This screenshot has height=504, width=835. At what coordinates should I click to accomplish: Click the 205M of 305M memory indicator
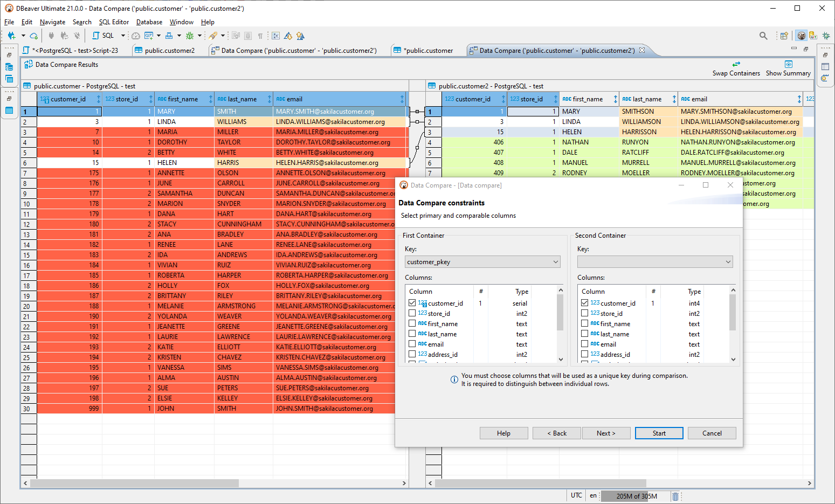point(637,496)
